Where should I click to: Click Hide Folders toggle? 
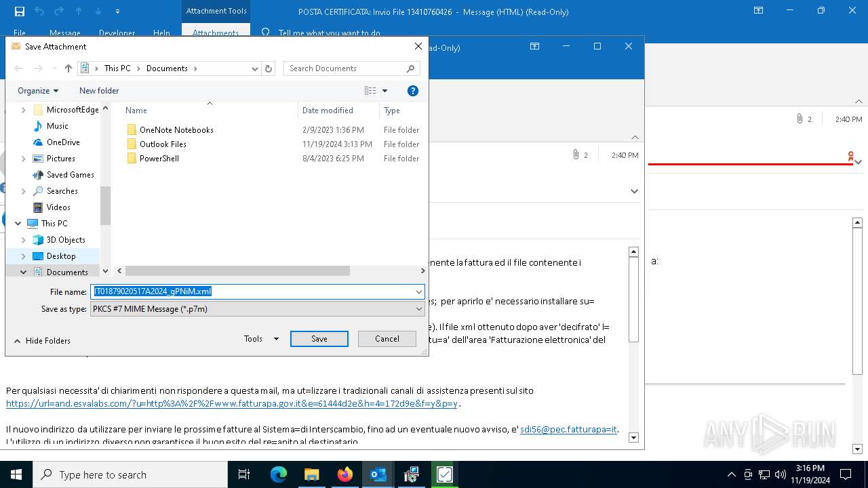42,341
